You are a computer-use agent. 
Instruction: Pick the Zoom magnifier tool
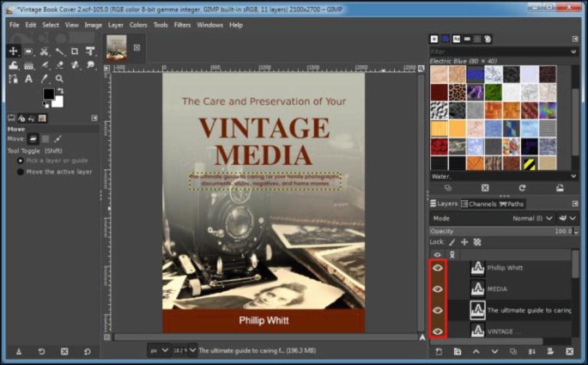(x=60, y=79)
